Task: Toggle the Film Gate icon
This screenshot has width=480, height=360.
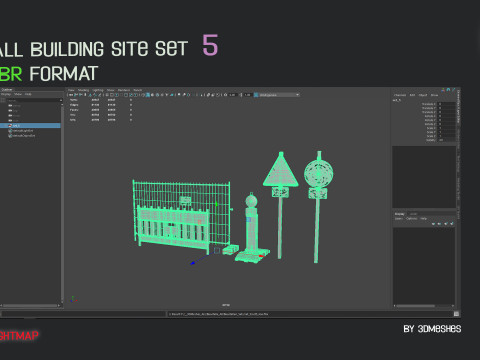Action: [x=112, y=95]
